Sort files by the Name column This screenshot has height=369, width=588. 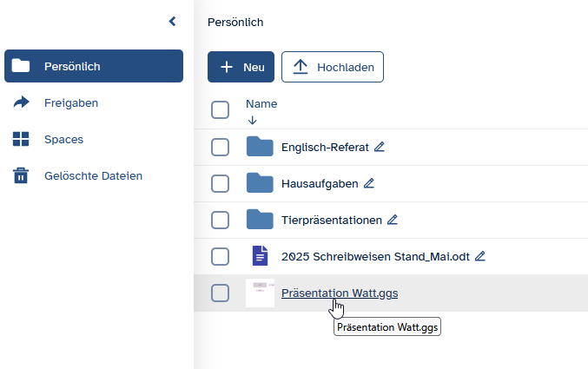point(261,103)
